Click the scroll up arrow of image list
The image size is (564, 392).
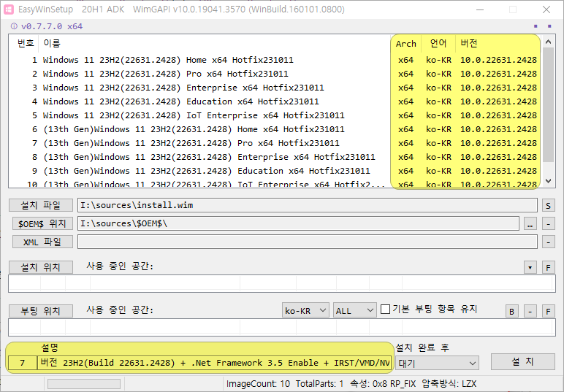[x=548, y=42]
